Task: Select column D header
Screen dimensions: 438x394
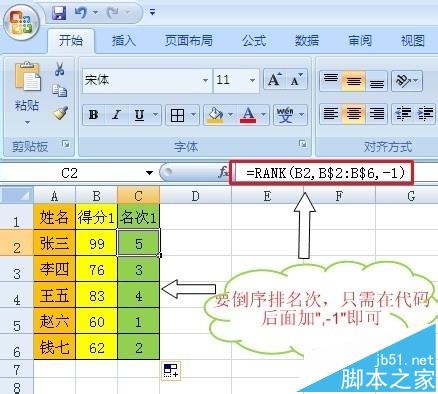Action: pyautogui.click(x=195, y=196)
